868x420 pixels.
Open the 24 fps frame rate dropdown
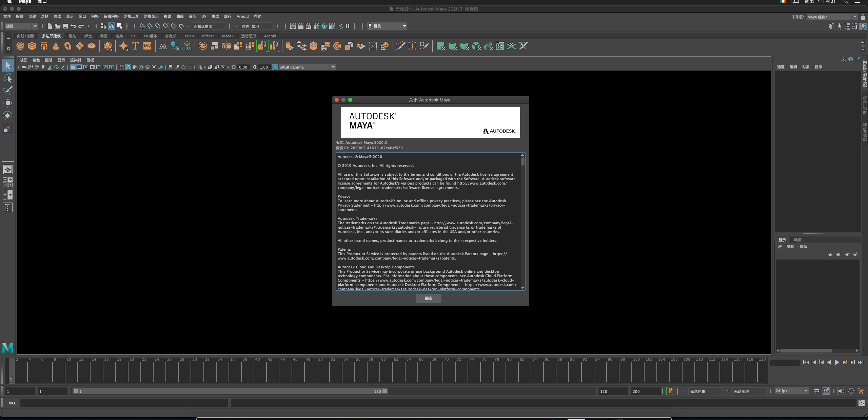(792, 391)
